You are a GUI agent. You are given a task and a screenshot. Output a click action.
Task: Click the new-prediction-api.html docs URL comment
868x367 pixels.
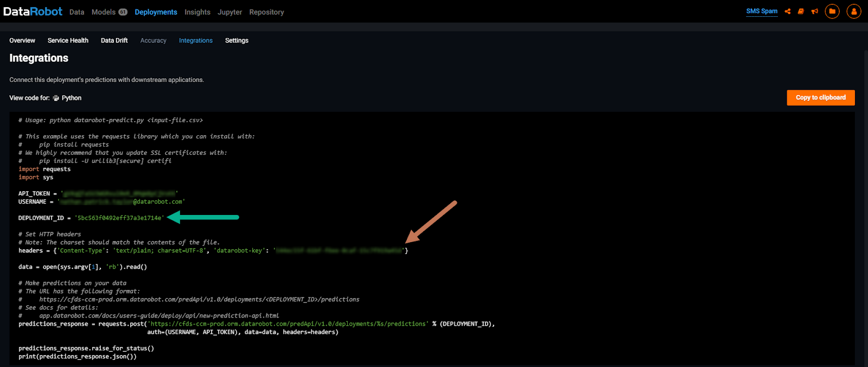click(x=159, y=316)
